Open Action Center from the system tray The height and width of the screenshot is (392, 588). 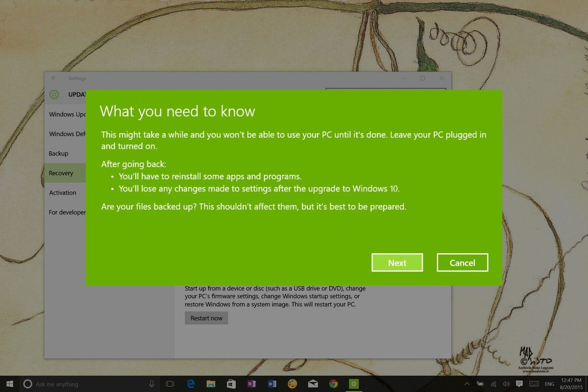point(519,384)
